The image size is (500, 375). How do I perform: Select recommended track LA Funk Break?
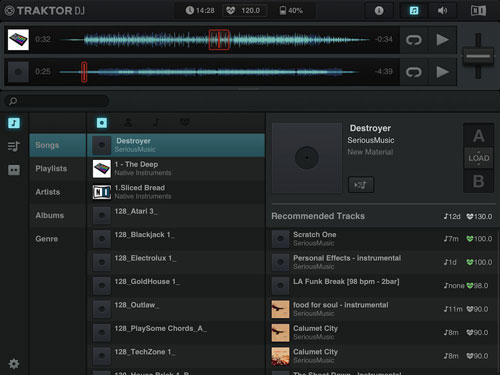click(382, 286)
